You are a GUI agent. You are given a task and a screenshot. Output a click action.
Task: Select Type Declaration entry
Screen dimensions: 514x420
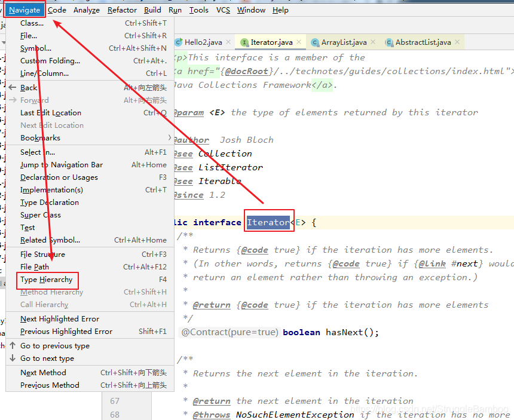[90, 203]
